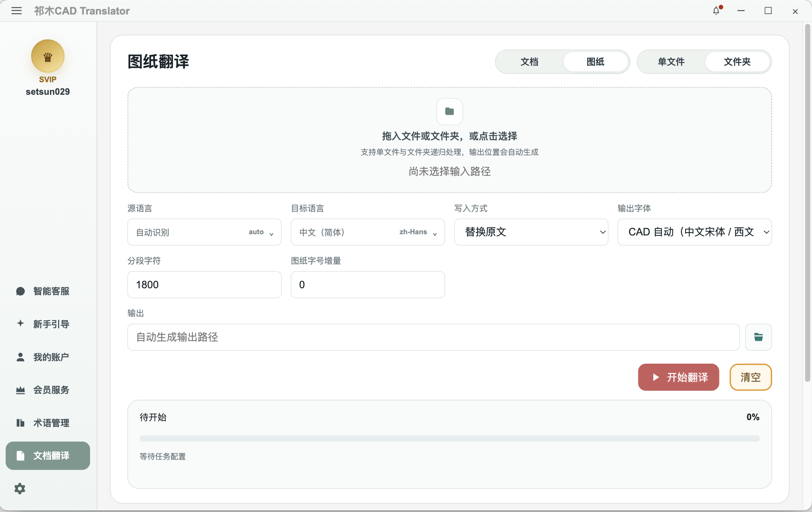Open the 输出字体 CAD 自动 dropdown
The height and width of the screenshot is (512, 812).
click(x=694, y=232)
